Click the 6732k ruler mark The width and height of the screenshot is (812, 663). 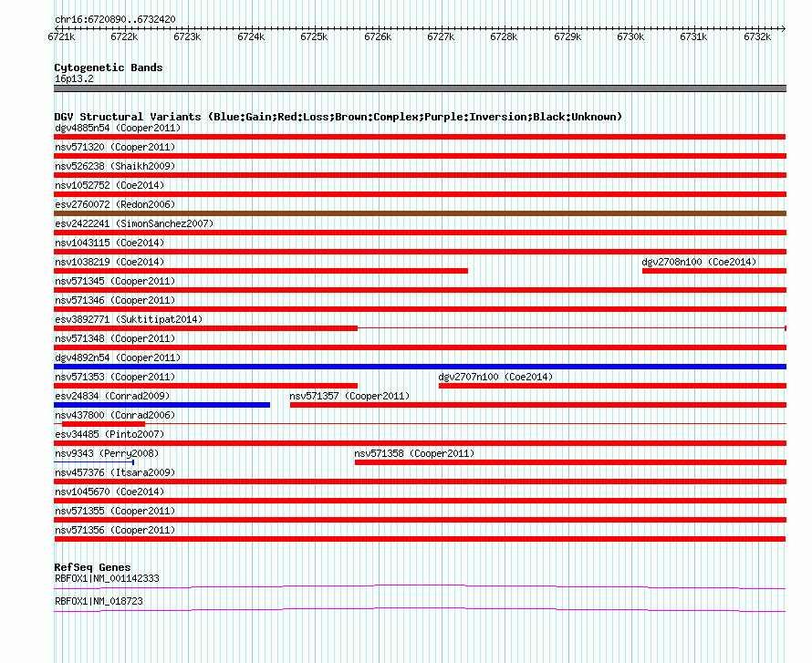point(757,36)
